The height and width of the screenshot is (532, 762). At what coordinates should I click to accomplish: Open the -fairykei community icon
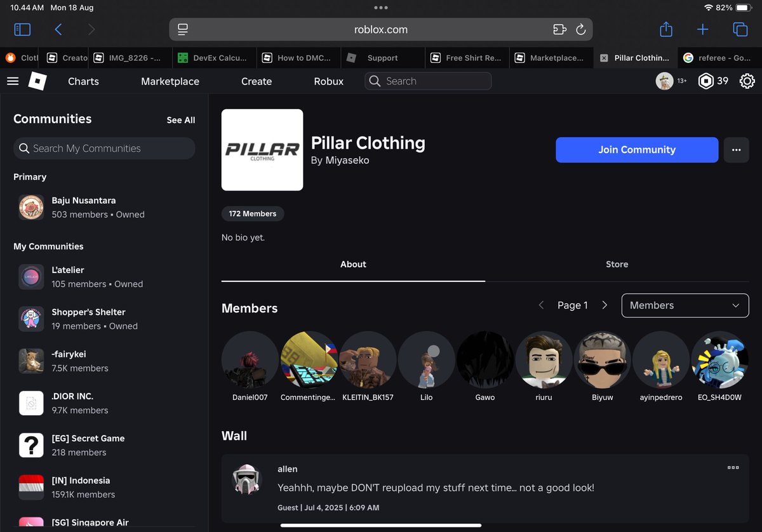[31, 361]
